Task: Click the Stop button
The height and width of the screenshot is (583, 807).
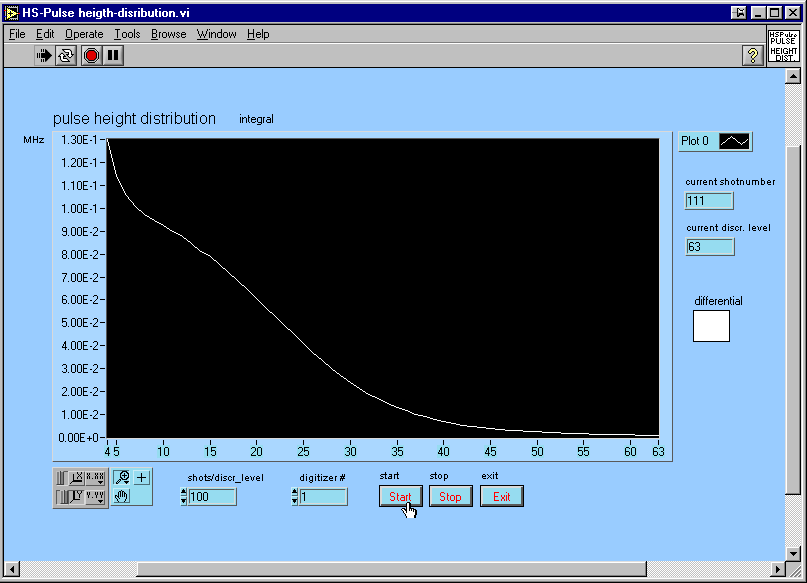Action: click(x=450, y=497)
